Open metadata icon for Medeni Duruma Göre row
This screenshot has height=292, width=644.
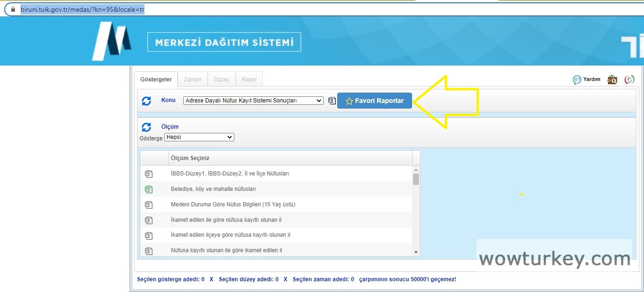click(x=149, y=204)
